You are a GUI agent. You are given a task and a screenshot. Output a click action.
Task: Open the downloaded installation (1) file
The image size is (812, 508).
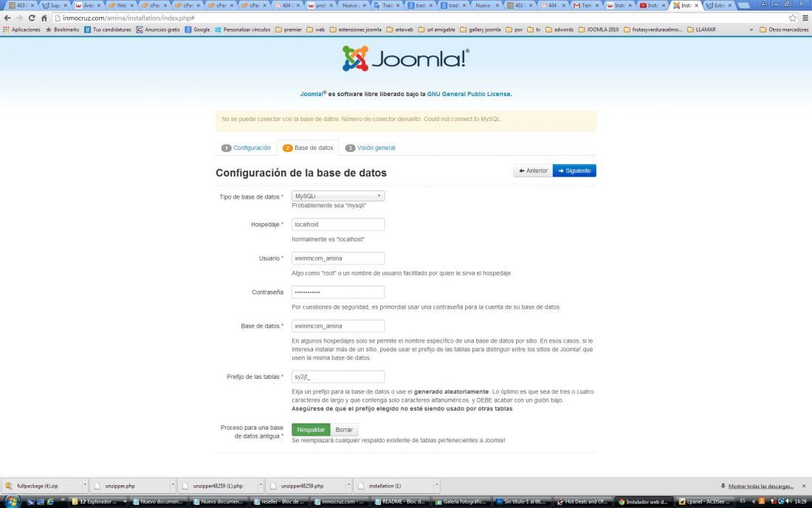click(393, 486)
